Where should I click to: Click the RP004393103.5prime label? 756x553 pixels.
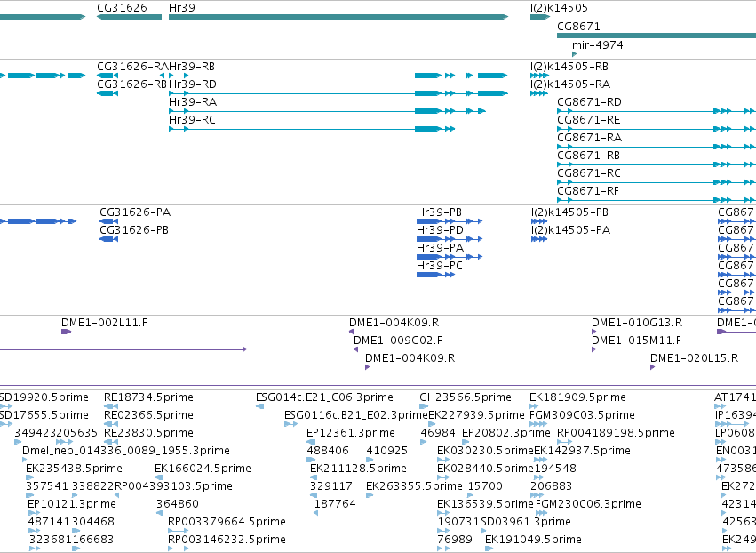click(173, 487)
